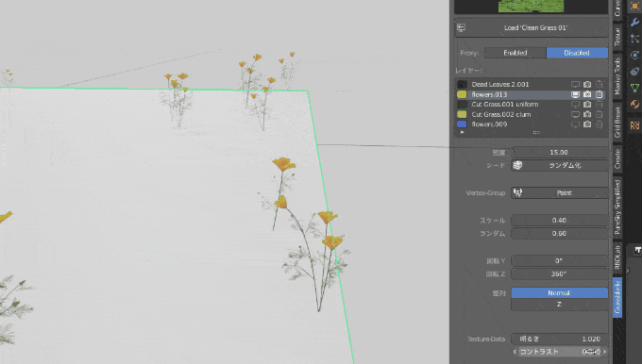
Task: Toggle viewport visibility of Dead Leaves 2.001
Action: [575, 84]
